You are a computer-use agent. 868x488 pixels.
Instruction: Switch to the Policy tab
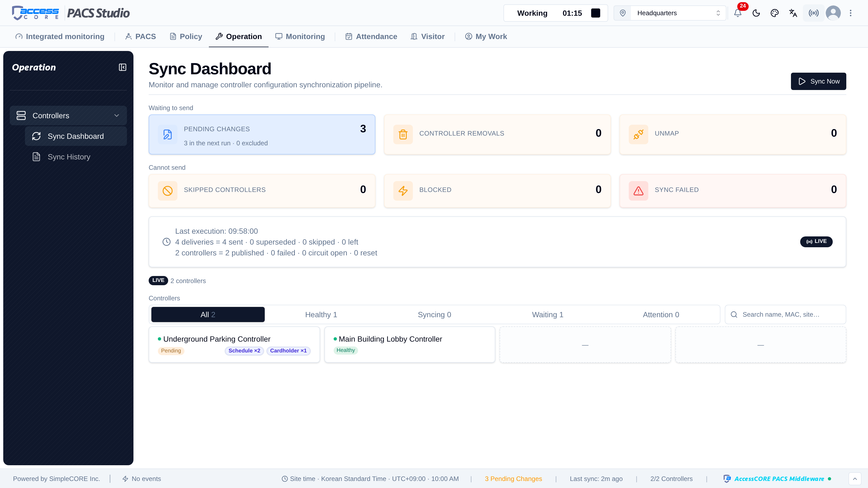pos(186,36)
